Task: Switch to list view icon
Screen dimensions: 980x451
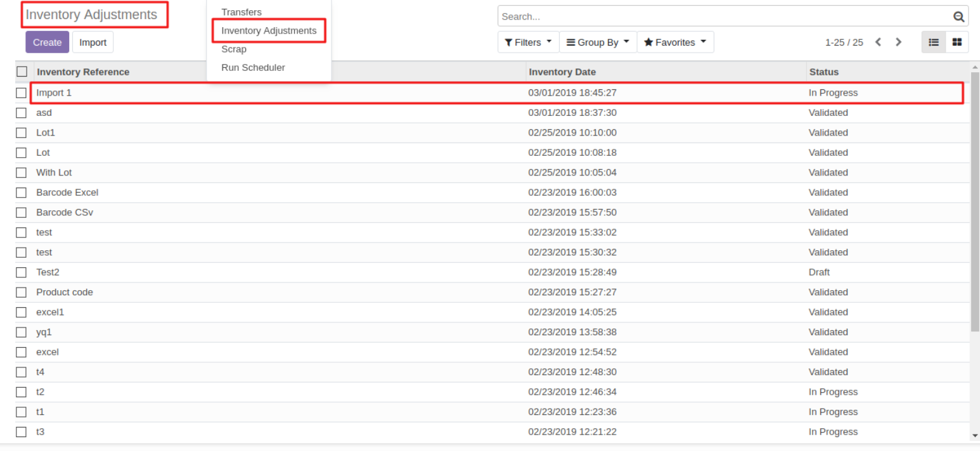Action: [x=934, y=42]
